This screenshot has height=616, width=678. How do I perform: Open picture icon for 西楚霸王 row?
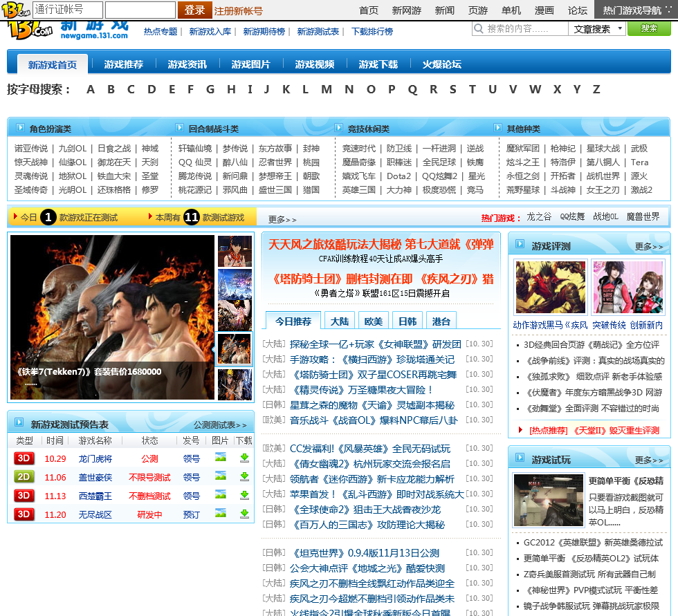221,494
